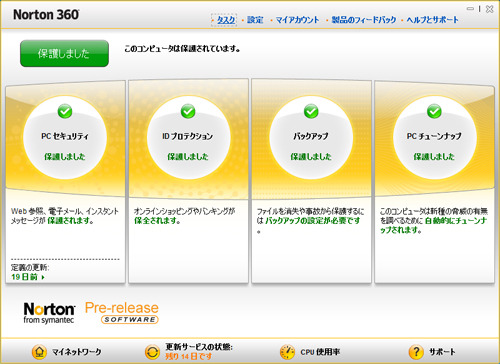This screenshot has width=500, height=364.
Task: Click 保護しました status under PC チューンナップ
Action: point(434,157)
